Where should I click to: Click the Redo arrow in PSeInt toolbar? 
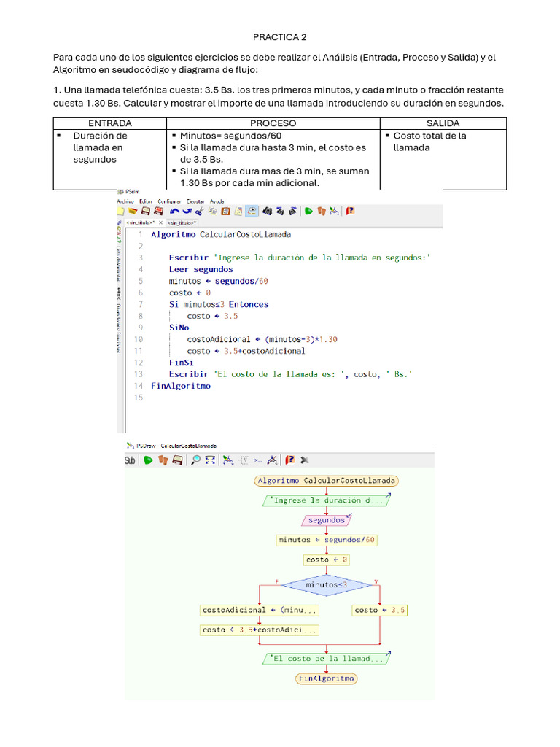(187, 211)
